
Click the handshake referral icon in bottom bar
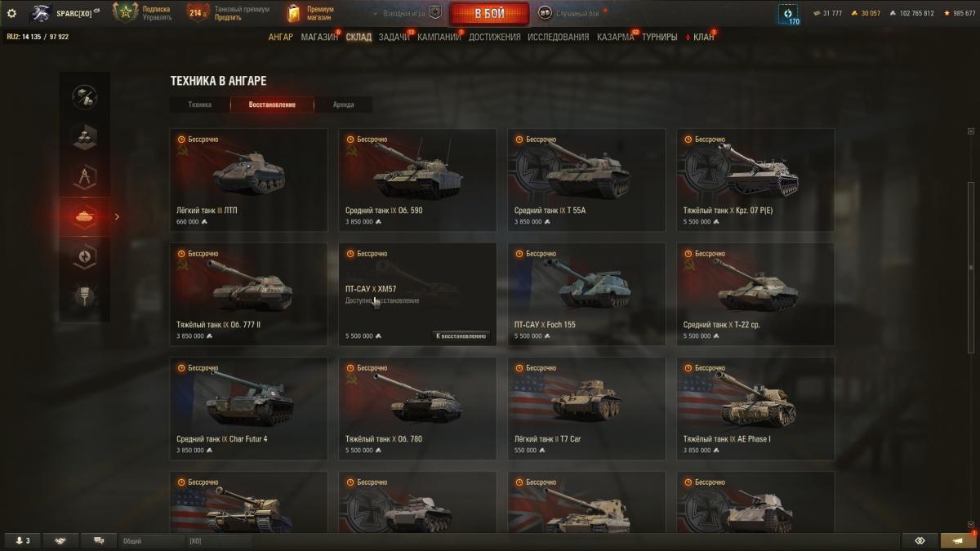coord(61,540)
